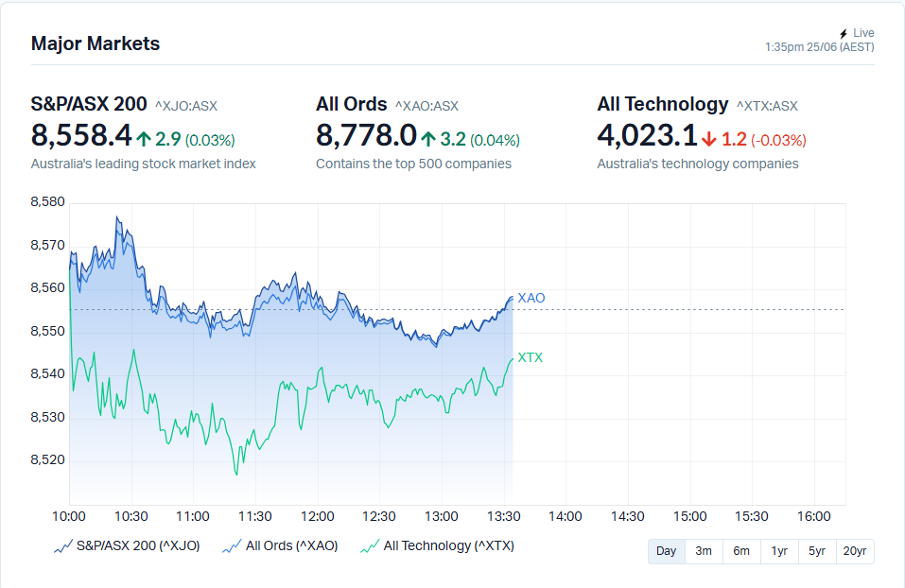Click the Major Markets heading
The image size is (905, 588).
click(x=96, y=43)
